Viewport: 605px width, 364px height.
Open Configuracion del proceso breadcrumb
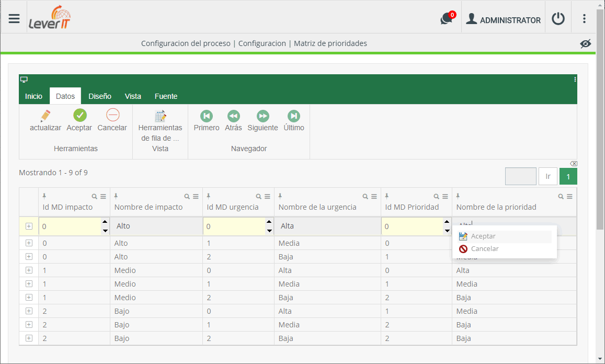pos(186,43)
